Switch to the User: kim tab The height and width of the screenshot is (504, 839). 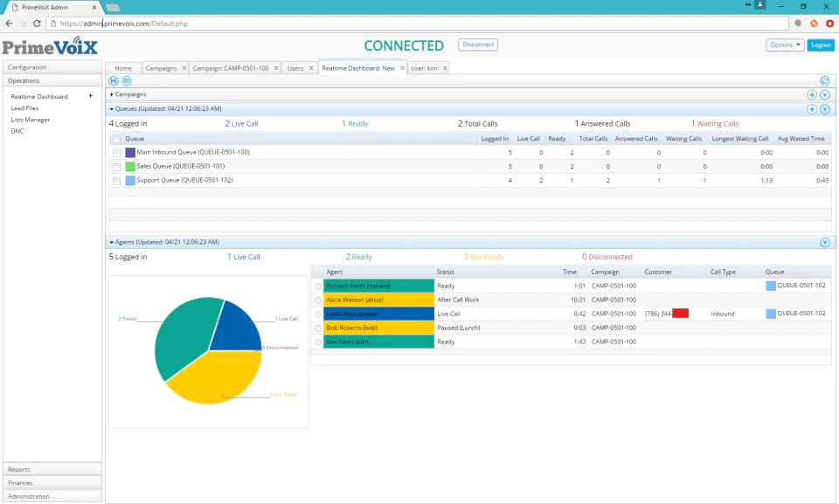(x=424, y=68)
